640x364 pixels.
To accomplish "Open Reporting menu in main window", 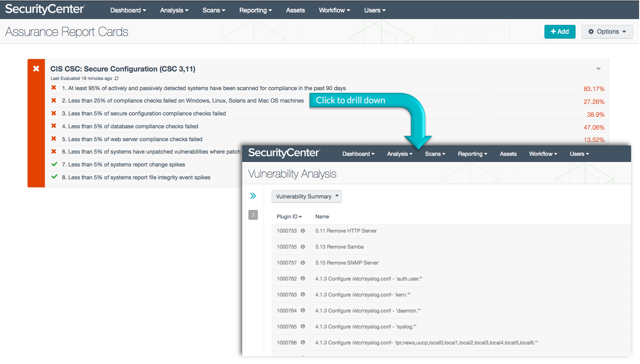I will (x=256, y=10).
